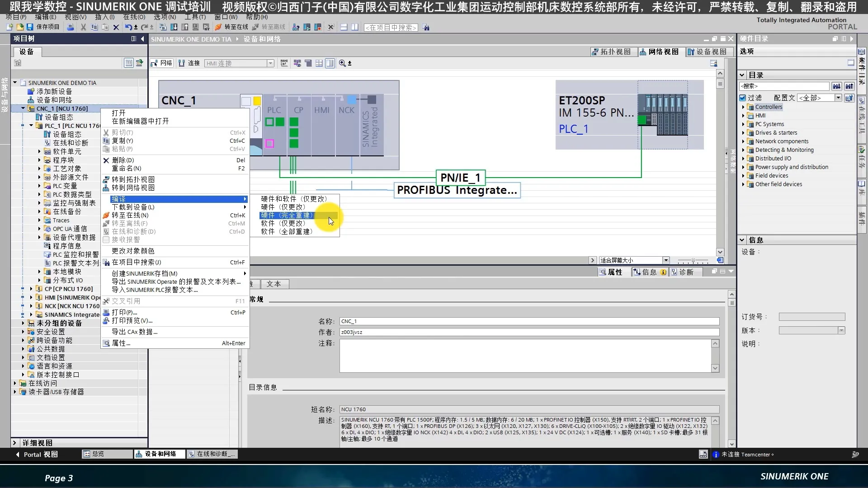Click the show address labels NAME icon
This screenshot has height=488, width=868.
(x=284, y=63)
